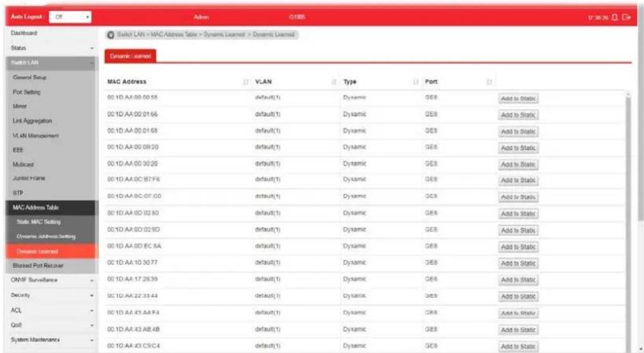
Task: Sort table using the Type column sort icon
Action: 416,82
